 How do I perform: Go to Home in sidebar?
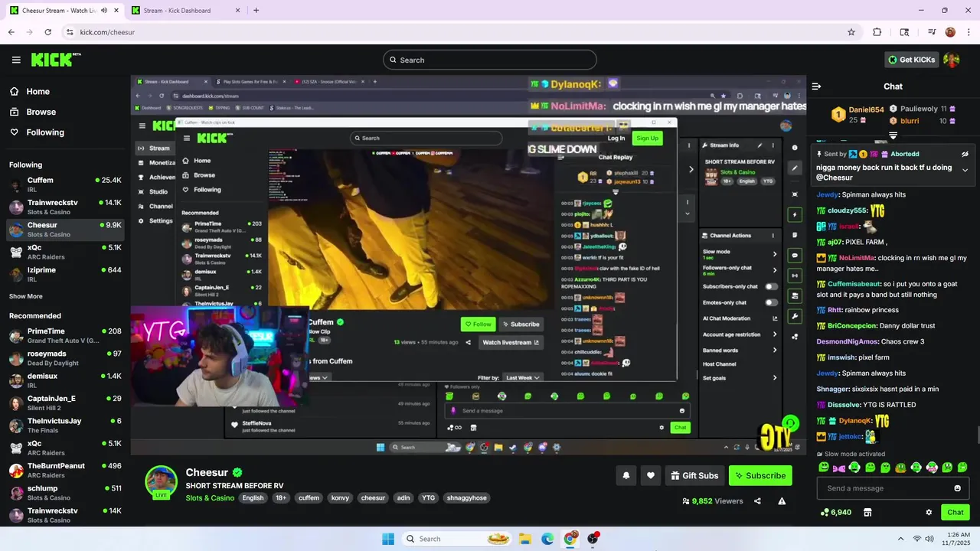point(38,91)
